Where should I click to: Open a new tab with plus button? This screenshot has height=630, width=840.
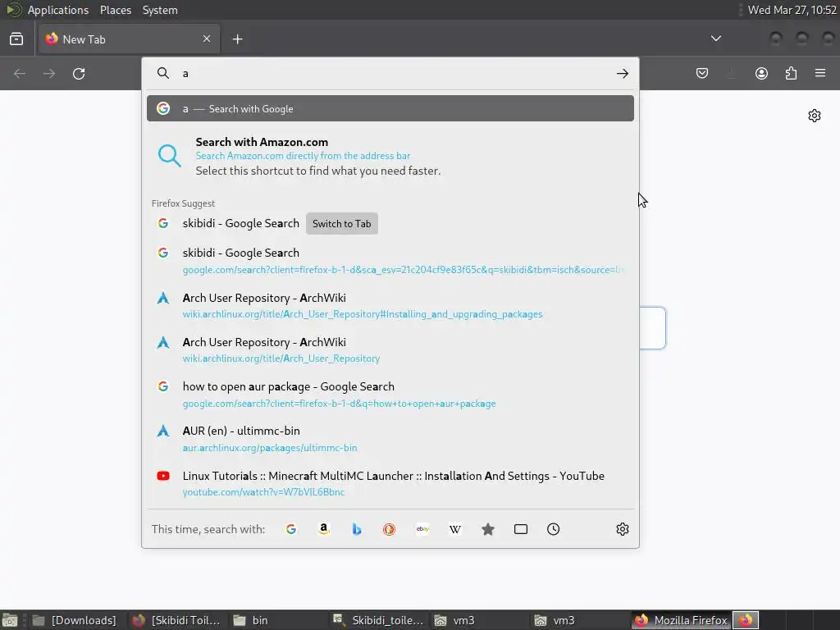pos(237,39)
